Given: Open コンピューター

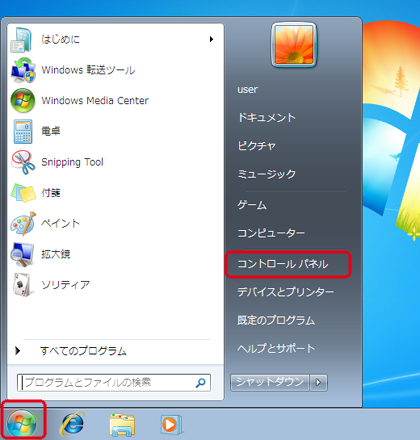Looking at the screenshot, I should [x=271, y=233].
